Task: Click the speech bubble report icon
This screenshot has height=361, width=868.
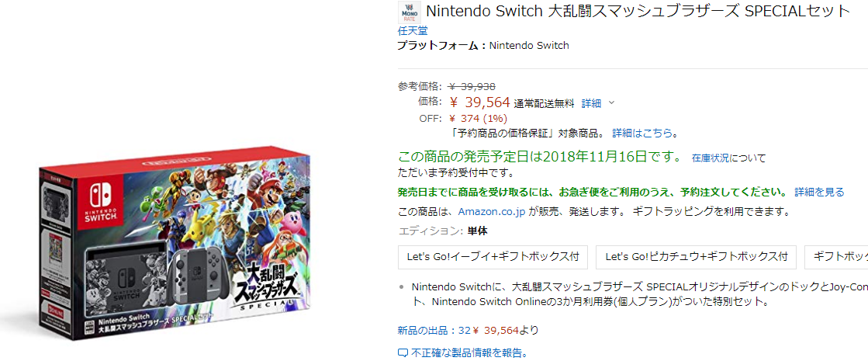Action: (x=403, y=353)
